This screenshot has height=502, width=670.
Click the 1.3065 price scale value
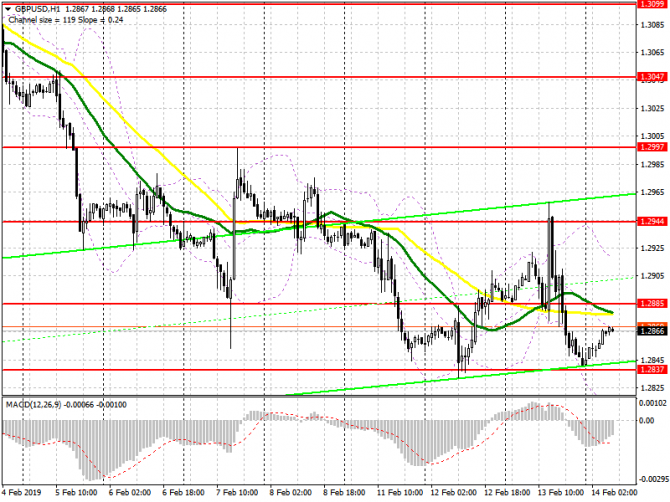coord(653,53)
